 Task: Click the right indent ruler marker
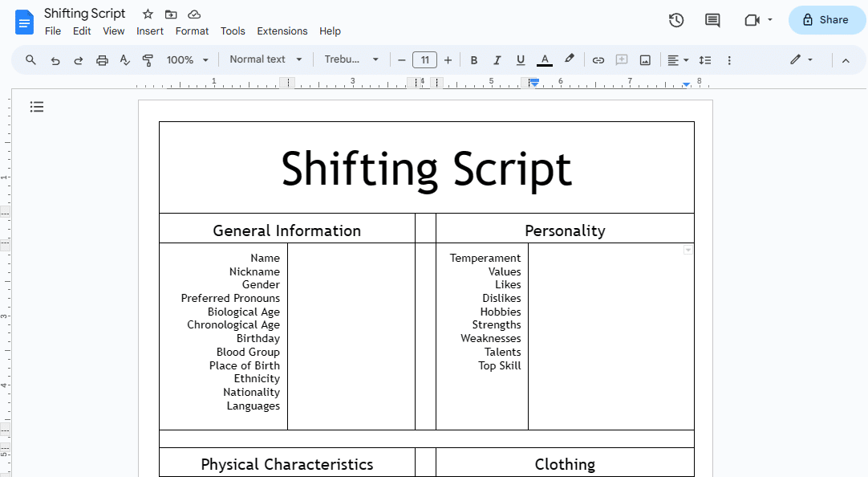tap(686, 84)
